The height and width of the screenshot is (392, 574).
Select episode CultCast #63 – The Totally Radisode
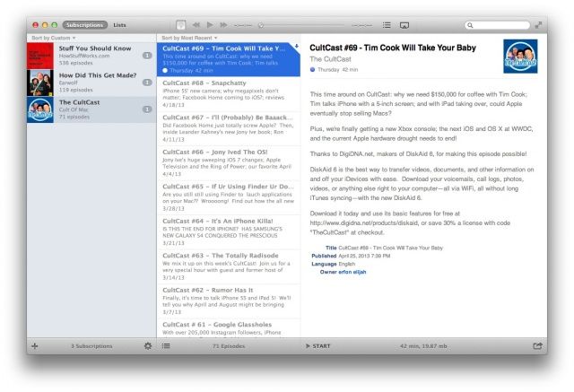(x=229, y=266)
